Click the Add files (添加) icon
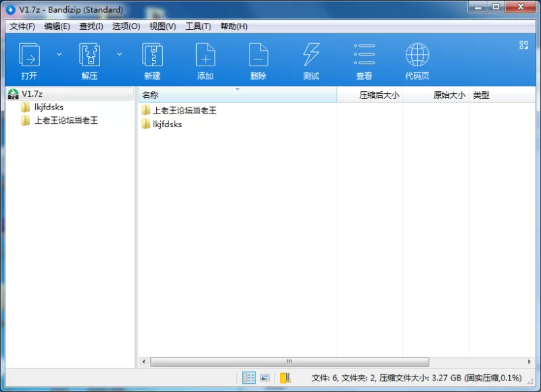541x392 pixels. pyautogui.click(x=206, y=55)
